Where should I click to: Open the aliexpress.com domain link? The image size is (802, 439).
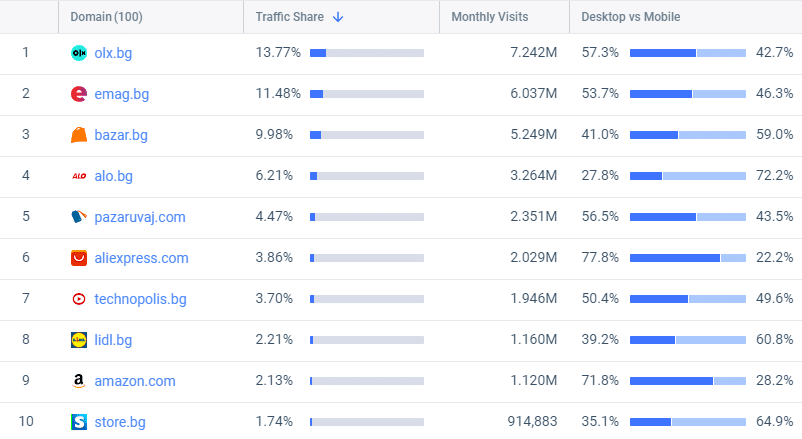[142, 258]
